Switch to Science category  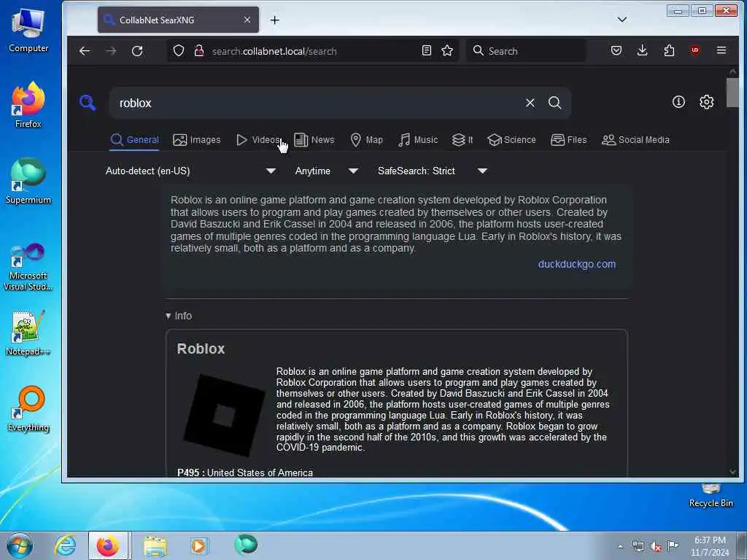511,139
